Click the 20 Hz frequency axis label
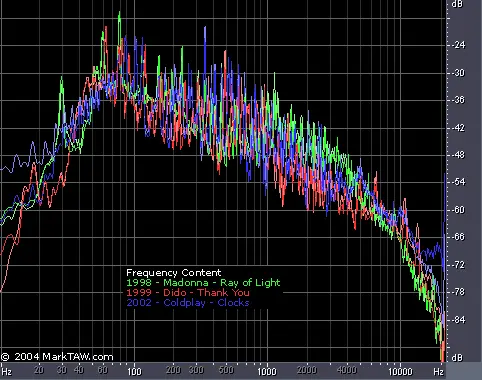The height and width of the screenshot is (380, 482). (x=39, y=370)
